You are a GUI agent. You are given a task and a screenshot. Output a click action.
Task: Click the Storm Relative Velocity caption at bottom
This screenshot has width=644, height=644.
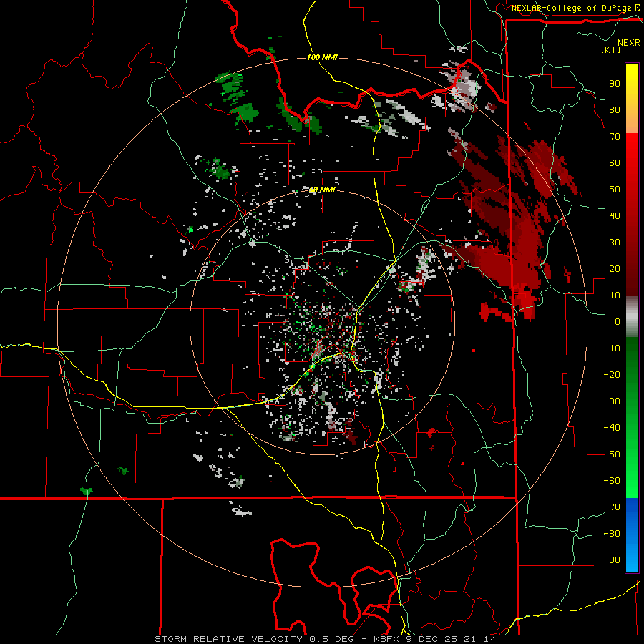pos(325,639)
